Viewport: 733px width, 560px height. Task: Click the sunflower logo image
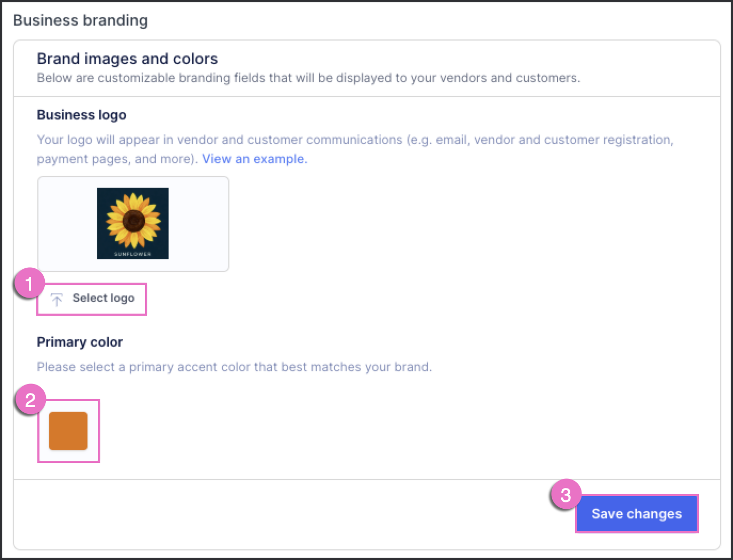[133, 223]
